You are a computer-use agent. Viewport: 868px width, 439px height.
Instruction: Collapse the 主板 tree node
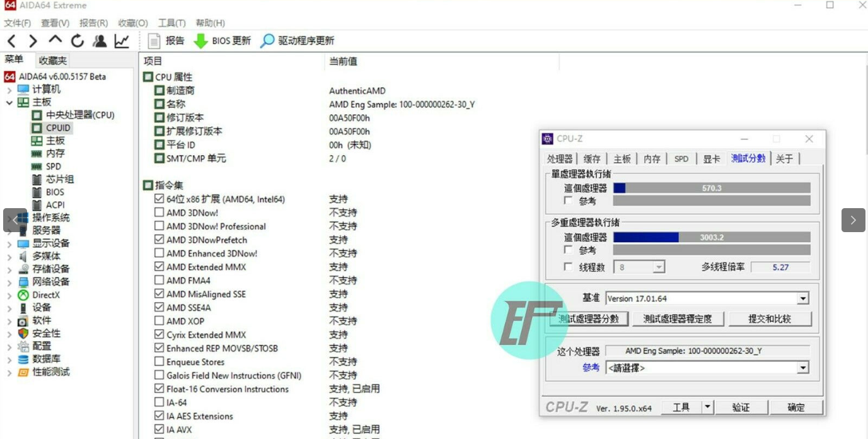(9, 102)
